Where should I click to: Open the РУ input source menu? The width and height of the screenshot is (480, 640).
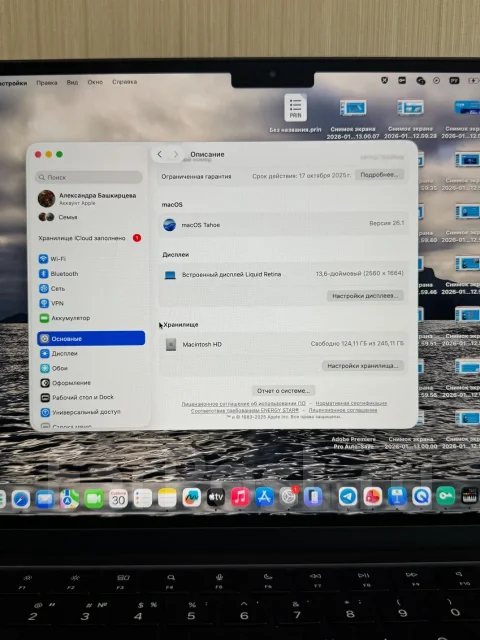[454, 81]
